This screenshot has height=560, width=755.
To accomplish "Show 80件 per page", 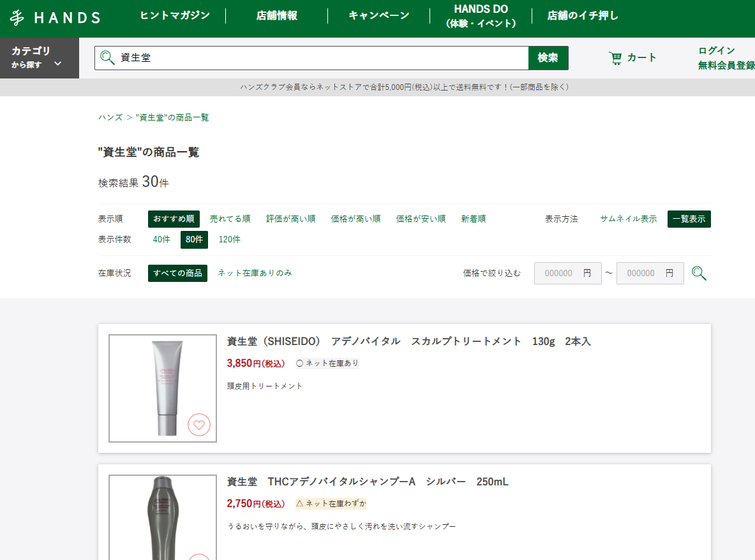I will [x=194, y=240].
